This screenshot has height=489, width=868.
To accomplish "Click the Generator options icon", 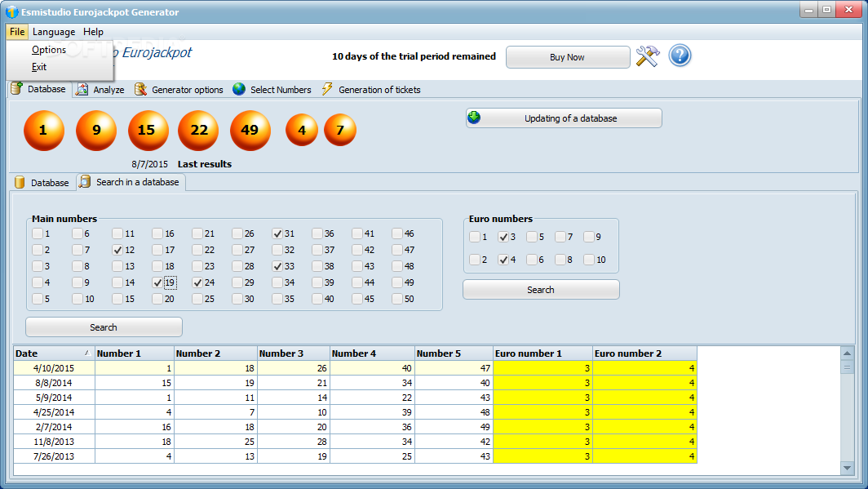I will (x=140, y=89).
